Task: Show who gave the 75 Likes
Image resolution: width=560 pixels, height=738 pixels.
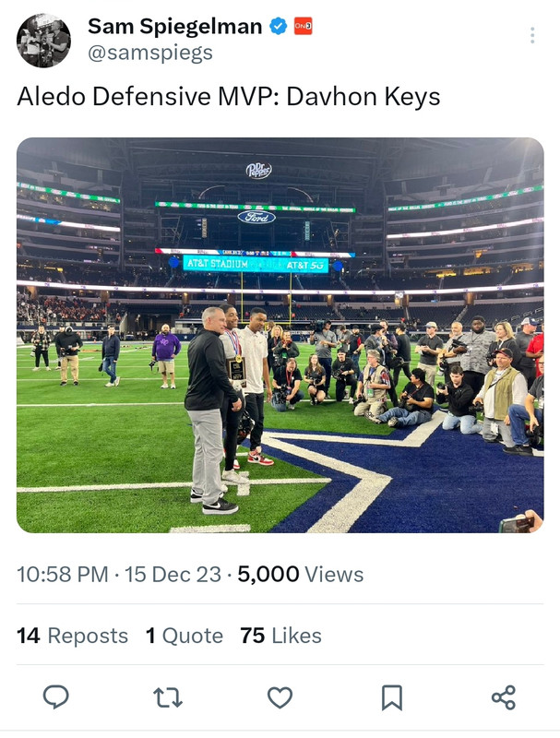Action: point(280,636)
